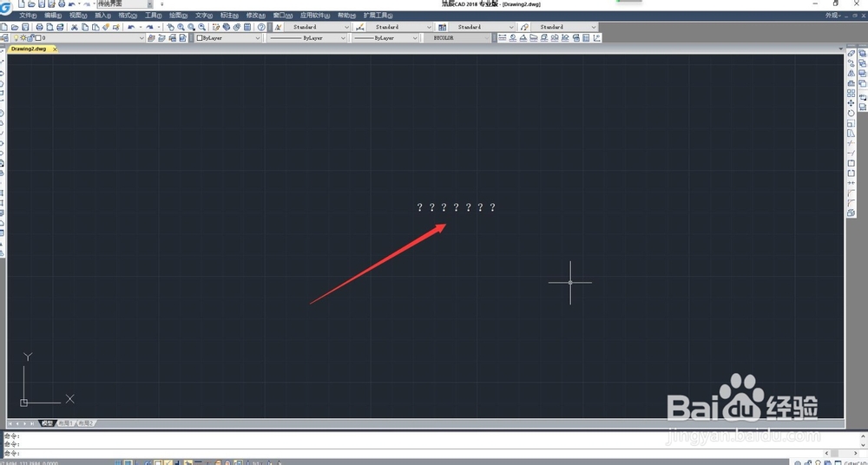Open the 绘图 menu
The height and width of the screenshot is (465, 868).
pyautogui.click(x=178, y=16)
